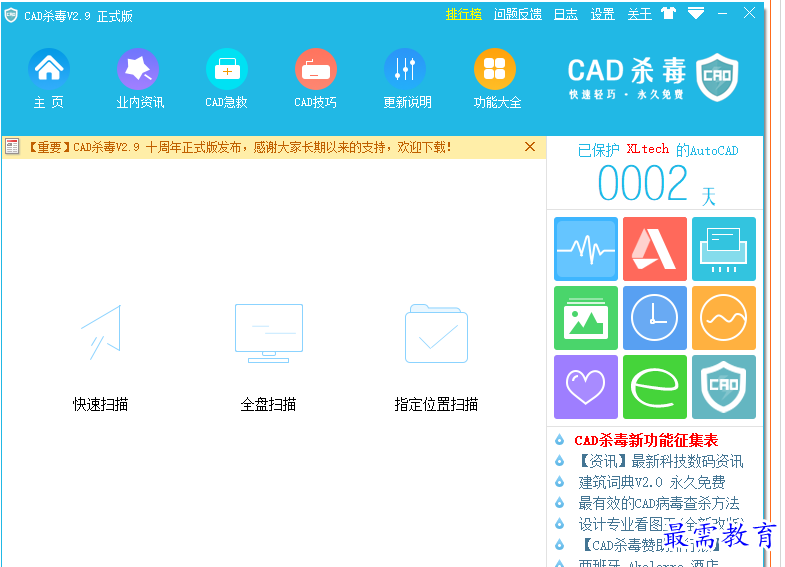Open 问题反馈 feedback link
Screen dimensions: 785x567
(x=518, y=14)
